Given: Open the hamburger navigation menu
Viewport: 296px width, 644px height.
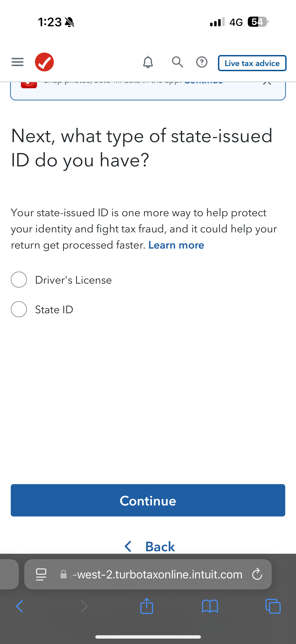Looking at the screenshot, I should tap(17, 62).
